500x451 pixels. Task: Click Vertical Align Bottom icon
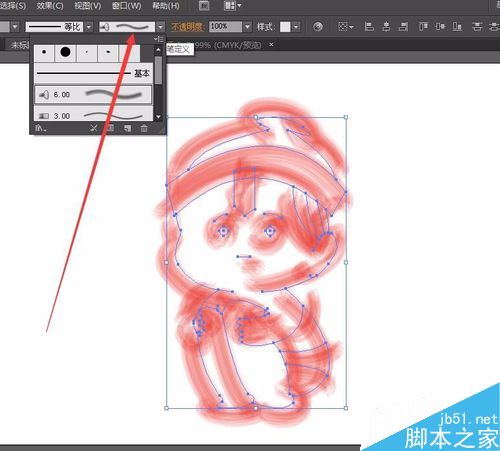(x=457, y=26)
